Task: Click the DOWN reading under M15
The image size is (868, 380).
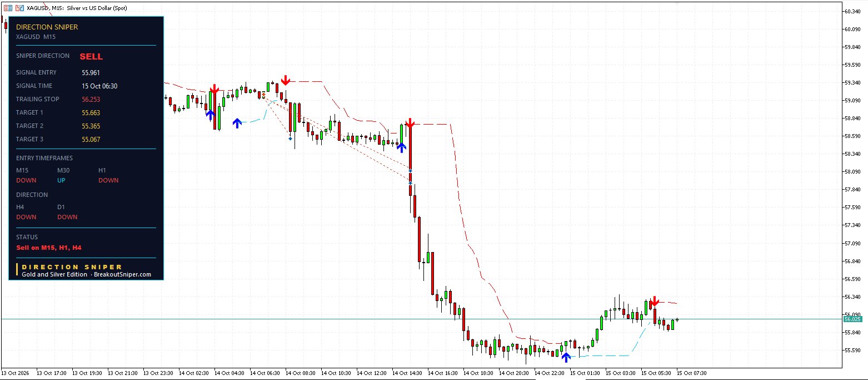Action: click(26, 180)
